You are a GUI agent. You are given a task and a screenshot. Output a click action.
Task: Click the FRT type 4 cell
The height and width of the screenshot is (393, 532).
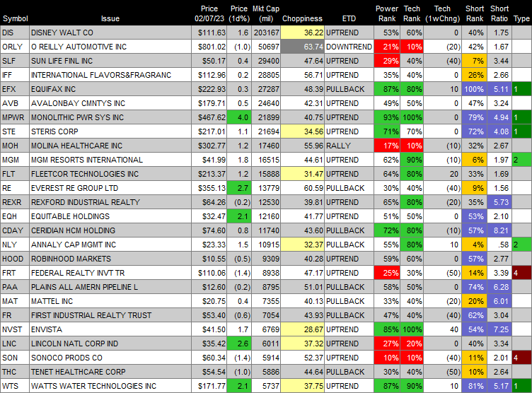pyautogui.click(x=522, y=273)
